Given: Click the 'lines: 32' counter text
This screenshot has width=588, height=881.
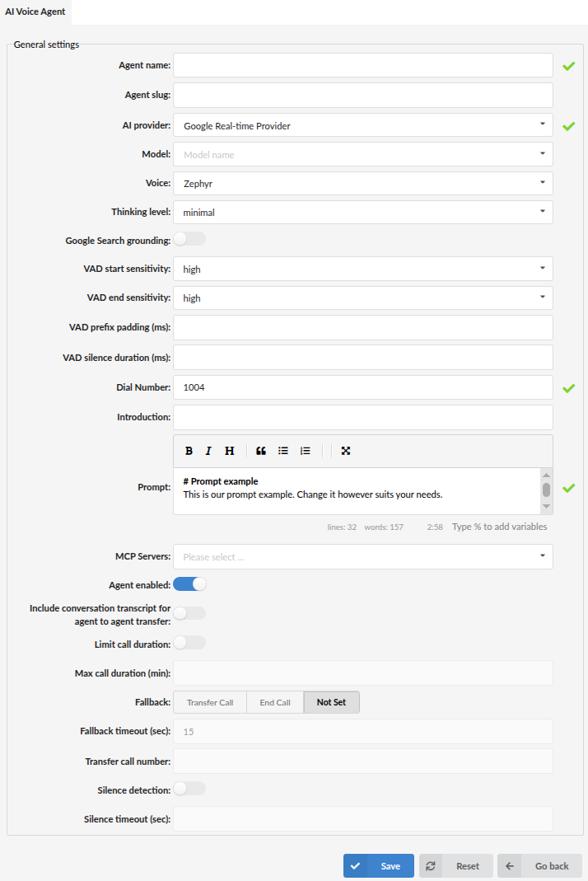Looking at the screenshot, I should coord(342,527).
